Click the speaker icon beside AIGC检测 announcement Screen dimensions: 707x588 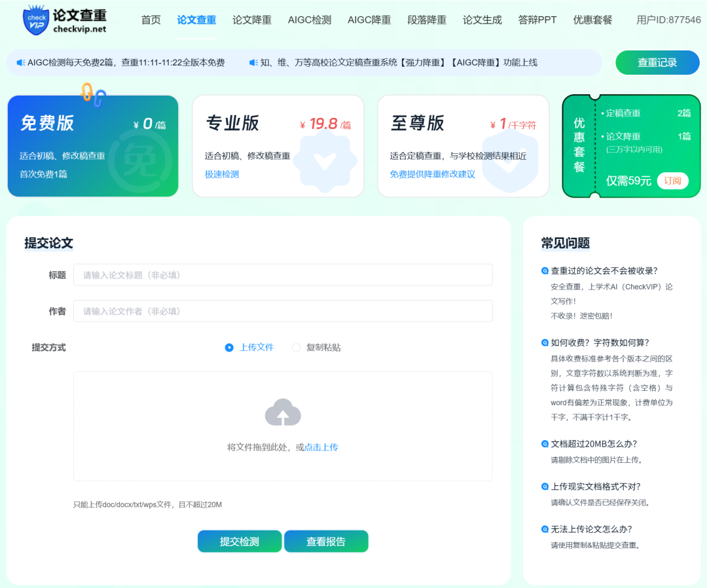tap(21, 63)
